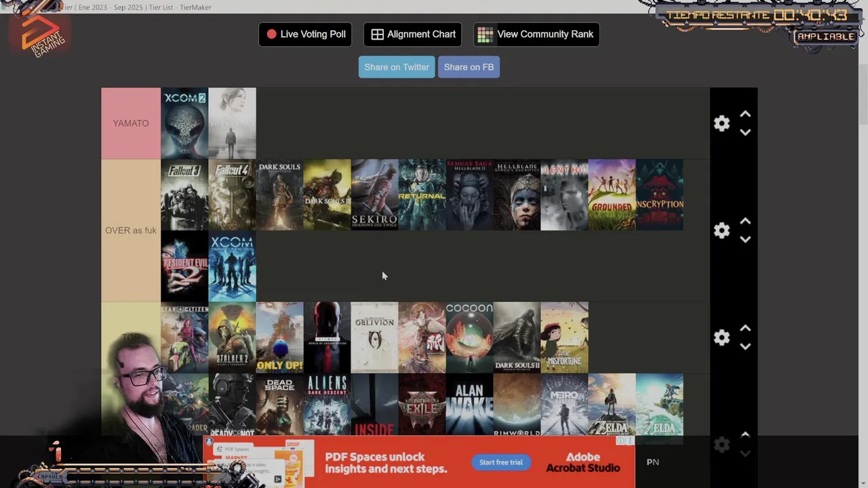Viewport: 868px width, 488px height.
Task: Select the OVER as fuk tier label
Action: (131, 230)
